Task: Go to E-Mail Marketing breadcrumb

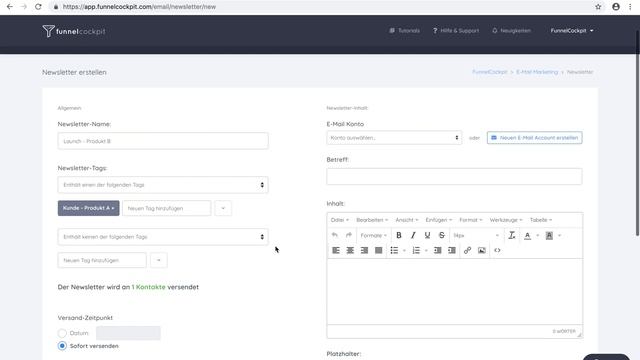Action: [x=537, y=72]
